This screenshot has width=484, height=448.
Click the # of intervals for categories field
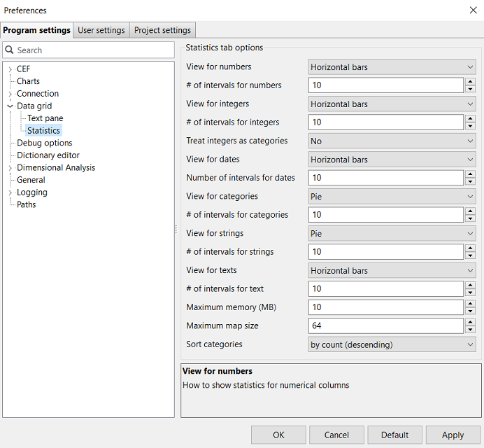[386, 215]
